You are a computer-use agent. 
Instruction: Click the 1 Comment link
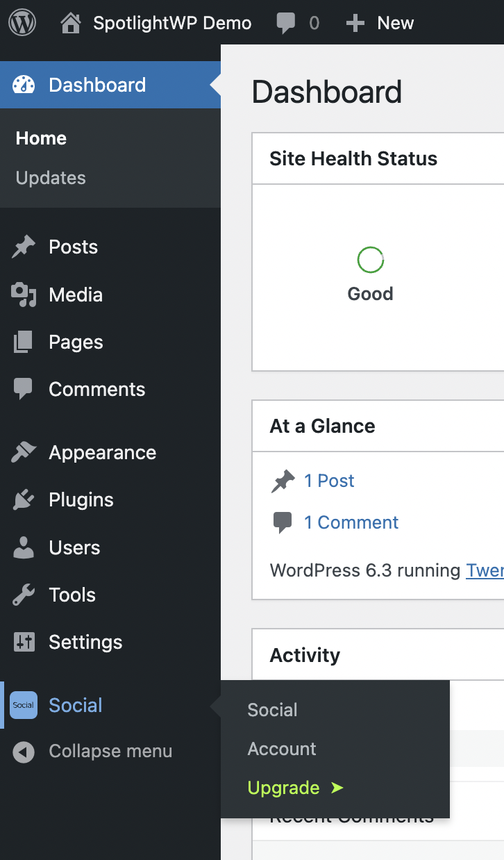[x=351, y=522]
